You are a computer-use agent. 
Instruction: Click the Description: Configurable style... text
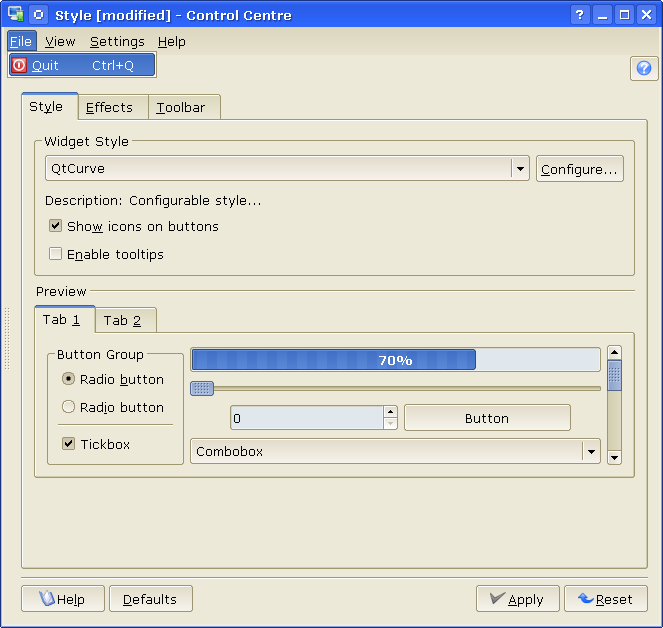pyautogui.click(x=153, y=200)
